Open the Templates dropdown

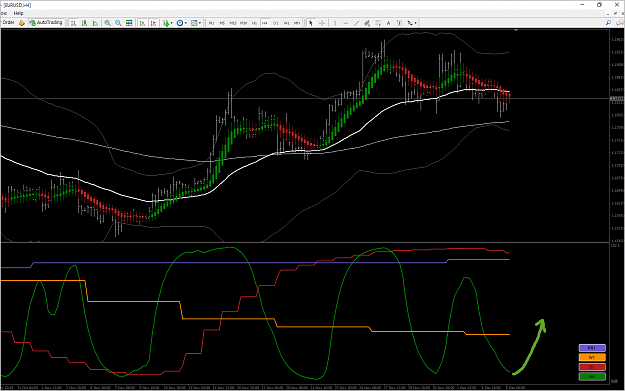196,23
